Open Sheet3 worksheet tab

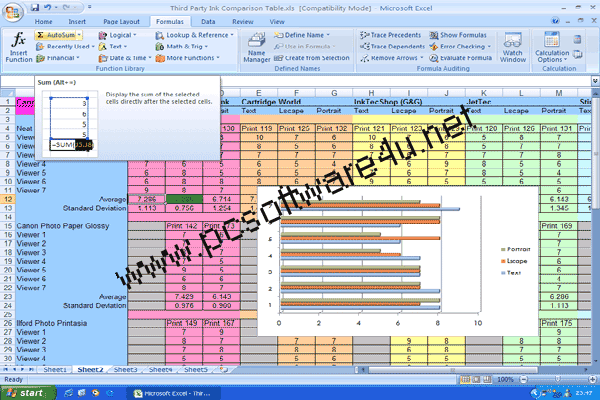[x=125, y=370]
